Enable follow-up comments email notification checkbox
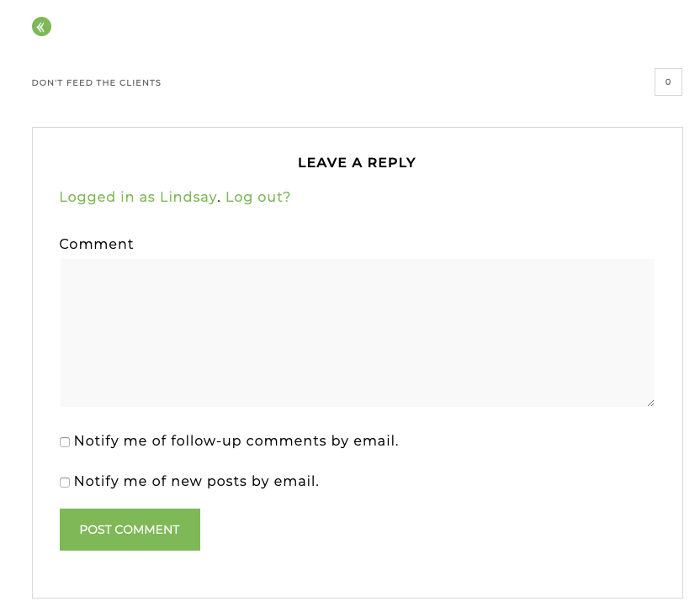Image resolution: width=700 pixels, height=612 pixels. click(x=65, y=442)
